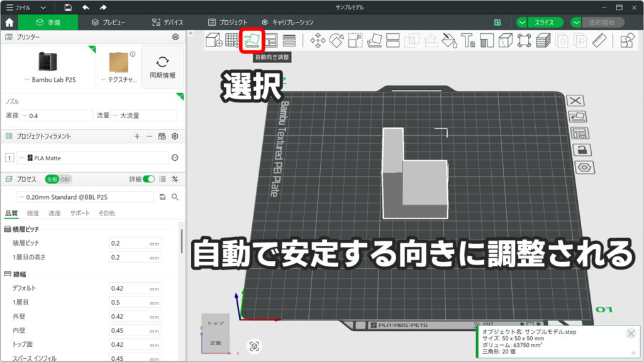Switch process scope to OBJ
Image resolution: width=644 pixels, height=362 pixels.
[65, 179]
